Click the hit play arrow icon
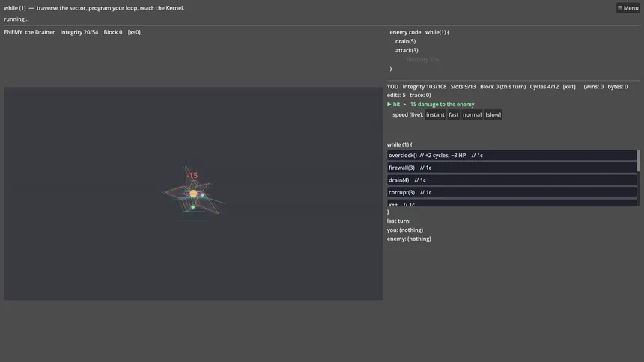Image resolution: width=644 pixels, height=362 pixels. click(x=389, y=104)
